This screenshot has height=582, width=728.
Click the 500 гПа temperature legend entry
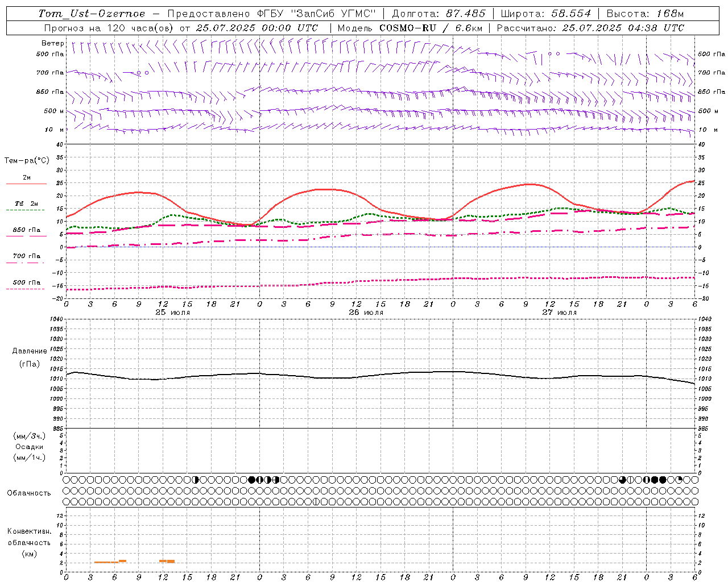pyautogui.click(x=27, y=282)
